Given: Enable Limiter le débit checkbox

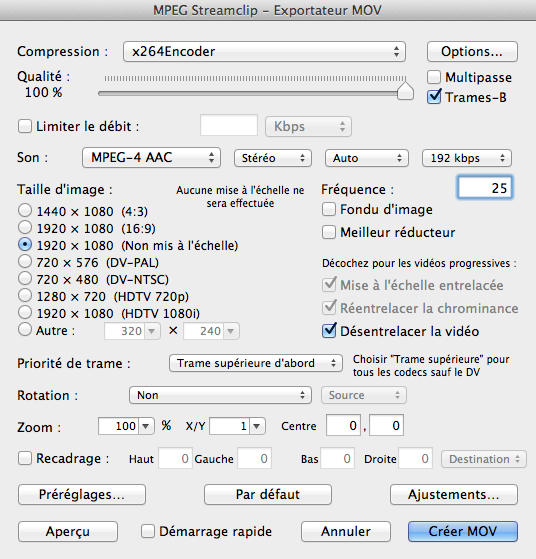Looking at the screenshot, I should pyautogui.click(x=25, y=126).
